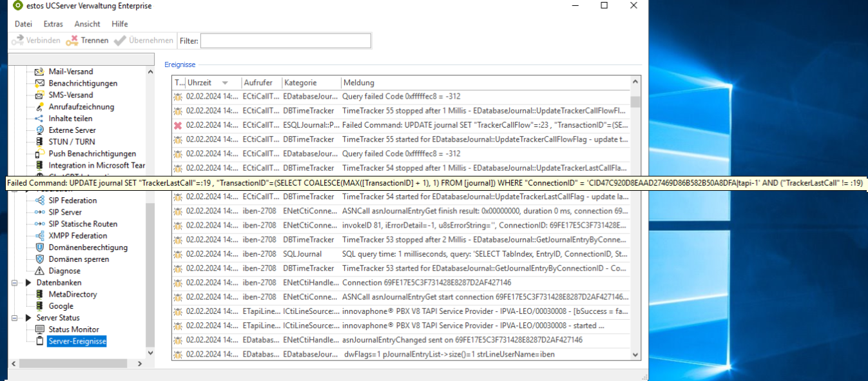This screenshot has width=868, height=381.
Task: Click the Verbinden toolbar button
Action: pyautogui.click(x=37, y=41)
